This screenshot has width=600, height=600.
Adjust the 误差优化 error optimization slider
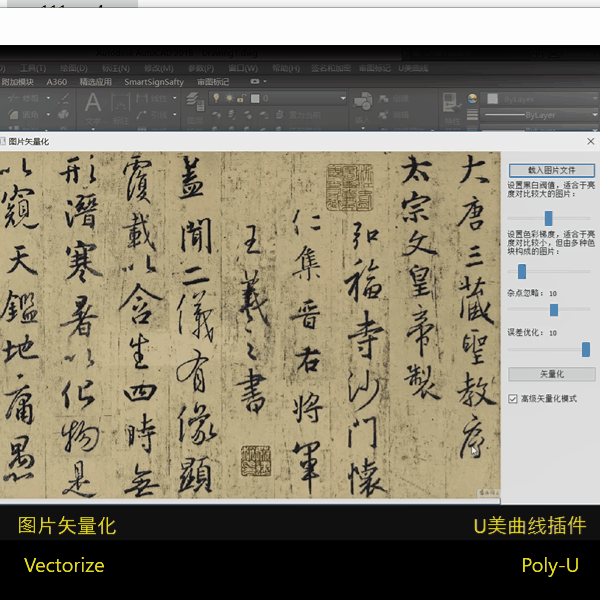point(585,349)
